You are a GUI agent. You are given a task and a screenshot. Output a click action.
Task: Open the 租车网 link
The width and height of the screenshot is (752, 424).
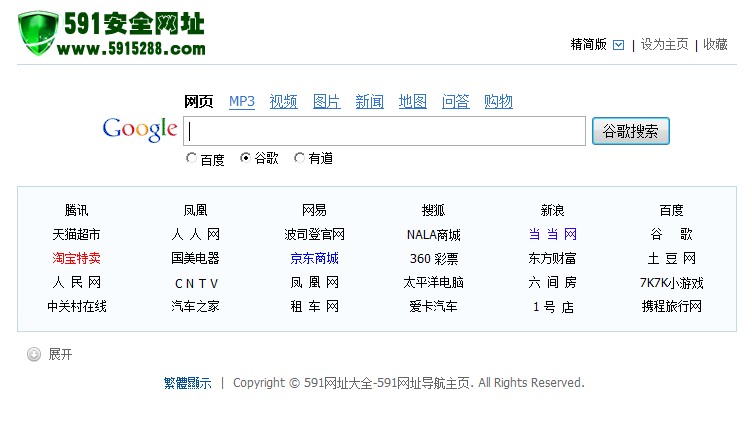pyautogui.click(x=314, y=306)
